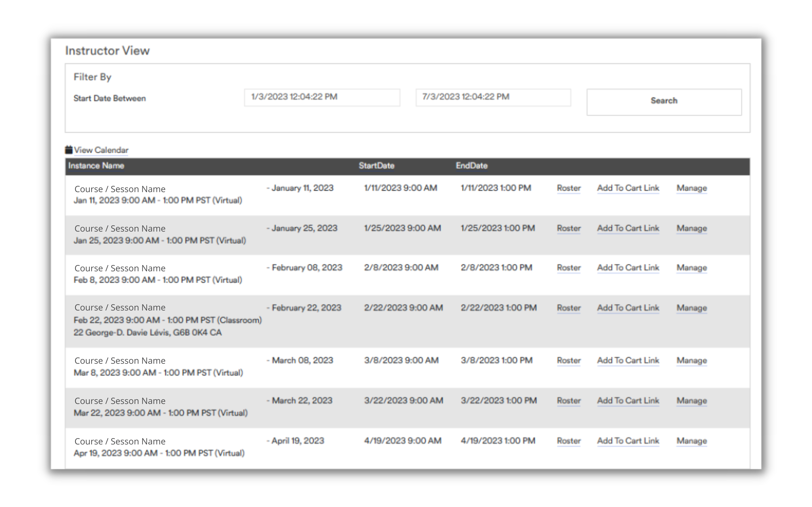812x507 pixels.
Task: Sort by StartDate column header
Action: coord(377,166)
